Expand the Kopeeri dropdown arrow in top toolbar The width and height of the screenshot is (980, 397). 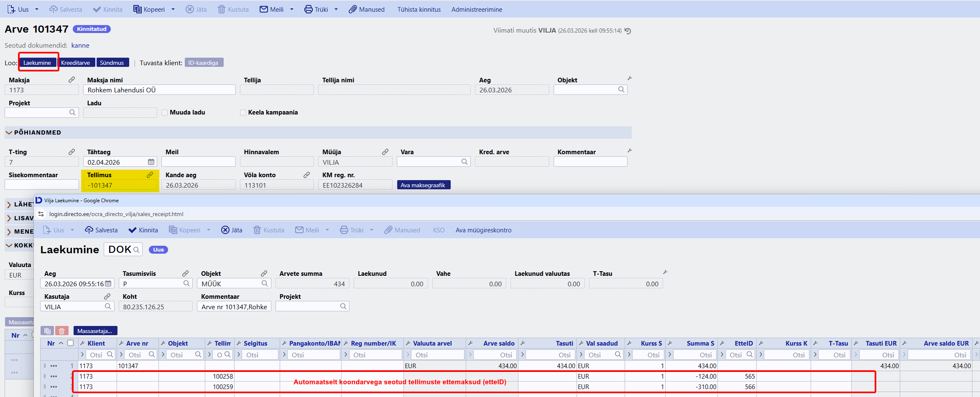173,9
